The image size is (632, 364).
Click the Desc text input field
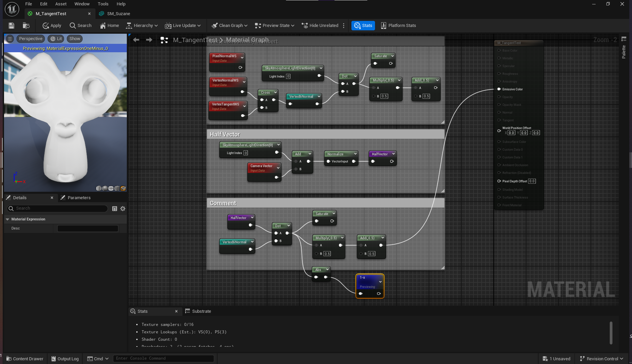click(88, 229)
